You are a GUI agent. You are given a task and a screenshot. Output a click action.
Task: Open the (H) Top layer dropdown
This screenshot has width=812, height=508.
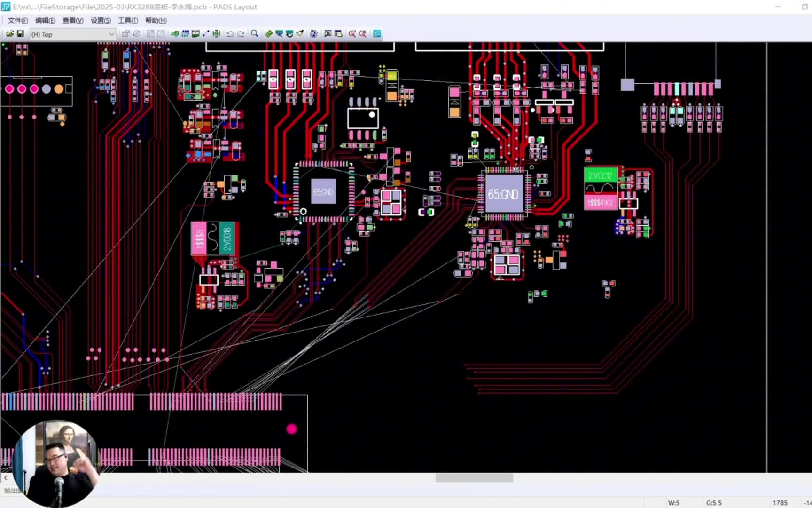point(111,34)
